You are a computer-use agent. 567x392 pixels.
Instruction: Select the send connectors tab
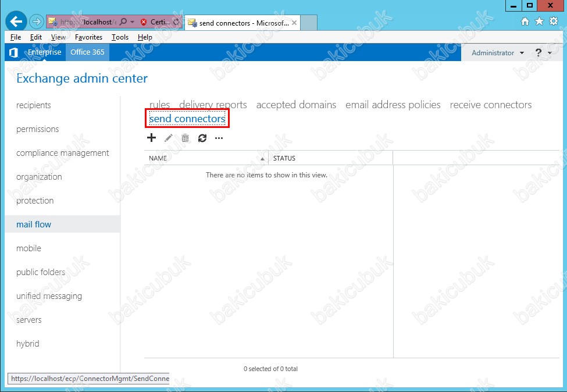coord(187,119)
